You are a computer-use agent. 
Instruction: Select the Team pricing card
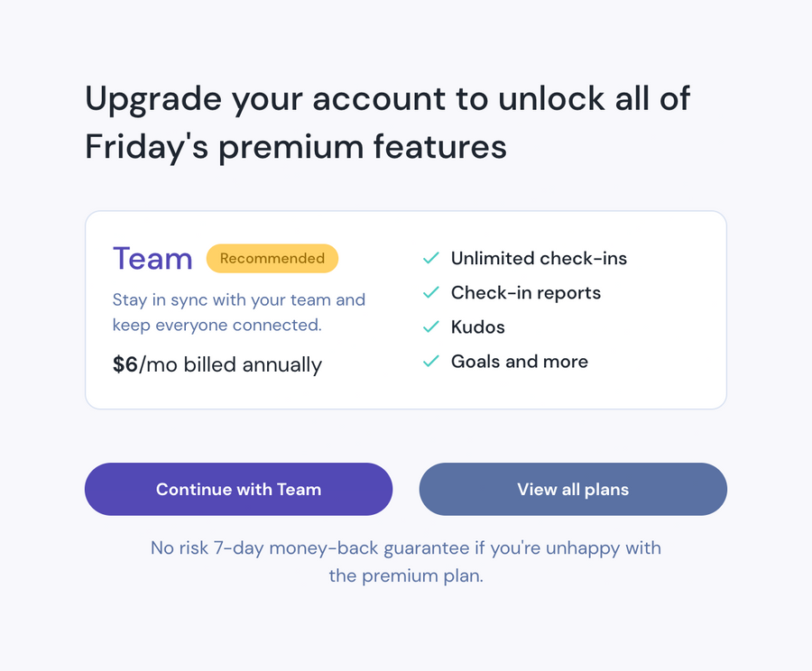pos(406,309)
